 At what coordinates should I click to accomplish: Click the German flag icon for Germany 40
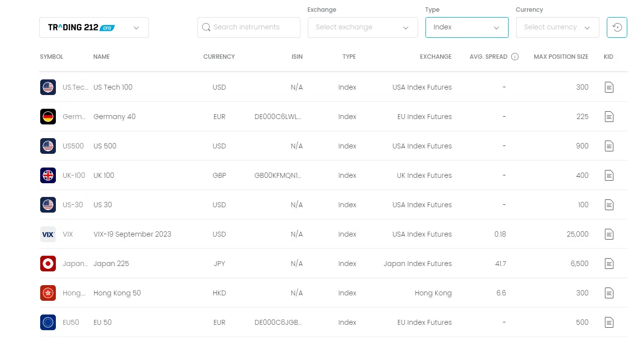pyautogui.click(x=48, y=117)
